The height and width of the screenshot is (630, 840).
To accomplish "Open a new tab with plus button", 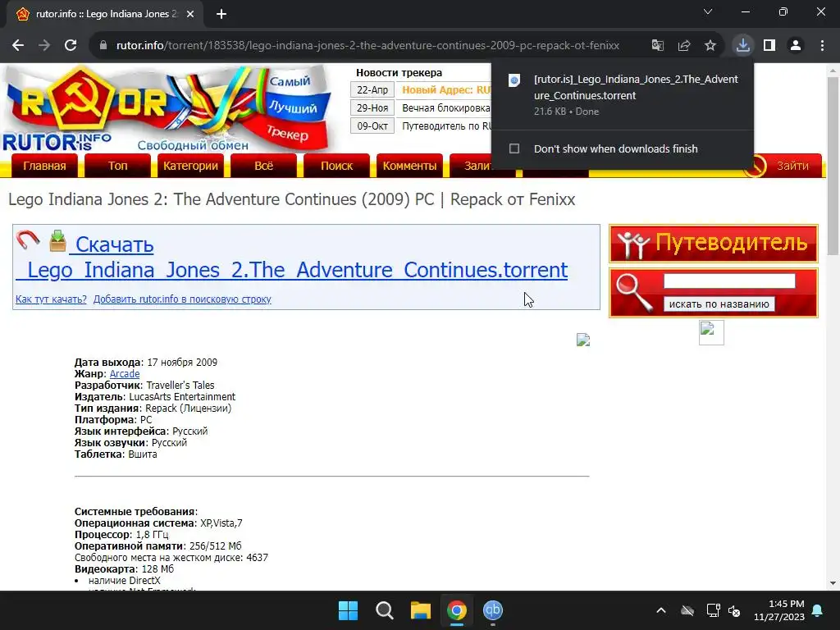I will pos(221,14).
